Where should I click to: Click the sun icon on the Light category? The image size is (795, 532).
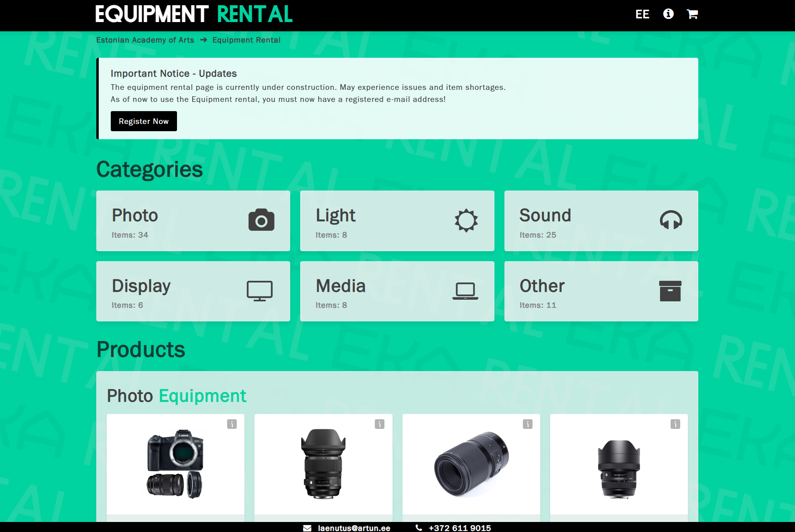click(x=466, y=220)
